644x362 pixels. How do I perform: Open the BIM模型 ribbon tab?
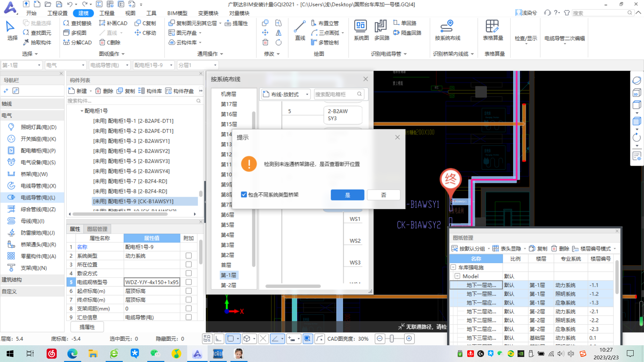pos(177,13)
